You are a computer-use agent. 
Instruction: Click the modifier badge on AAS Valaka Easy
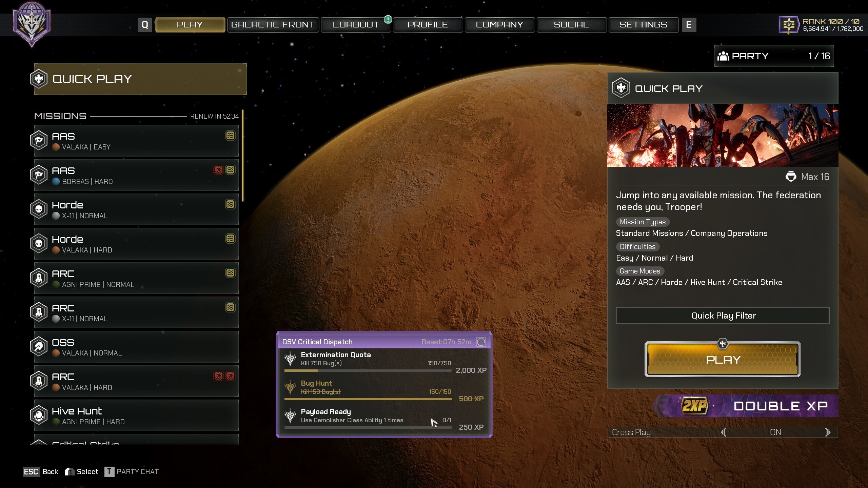(x=230, y=136)
